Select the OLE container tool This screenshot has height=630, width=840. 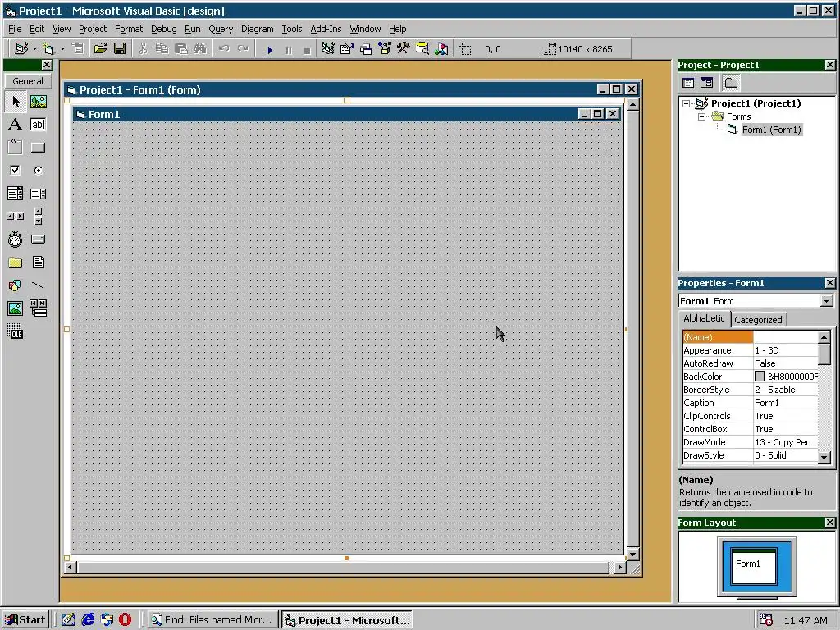15,331
